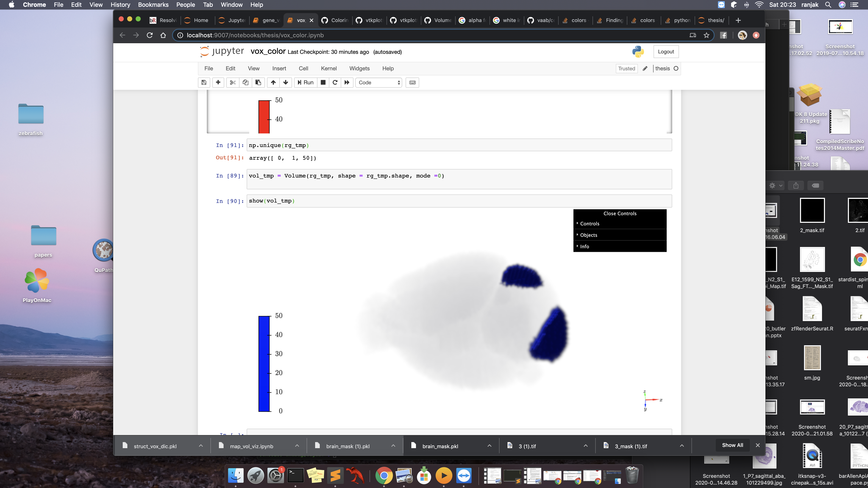Switch to the gene_v notebook tab
This screenshot has width=868, height=488.
266,20
